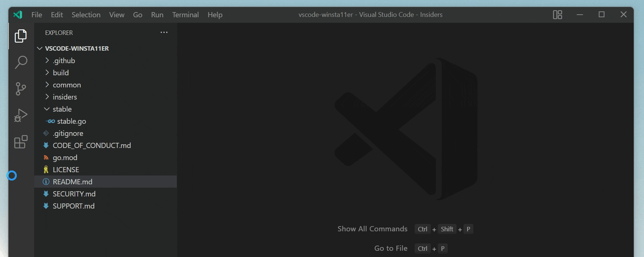The width and height of the screenshot is (644, 257).
Task: Click the insiders folder name
Action: [65, 97]
